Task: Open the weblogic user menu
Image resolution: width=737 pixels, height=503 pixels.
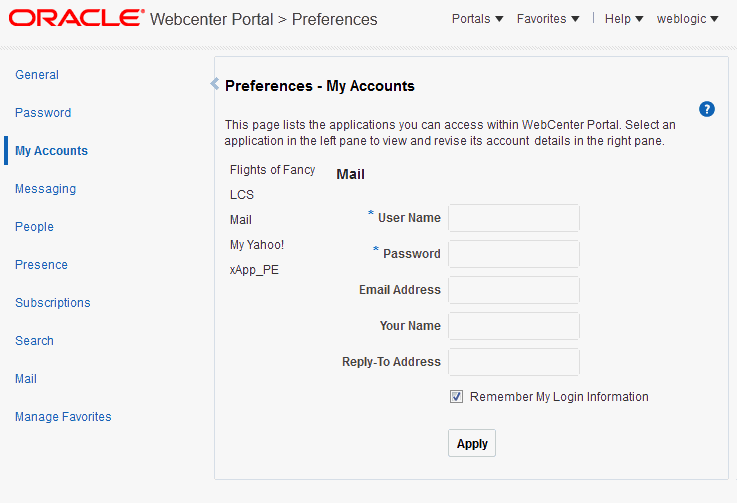Action: 688,19
